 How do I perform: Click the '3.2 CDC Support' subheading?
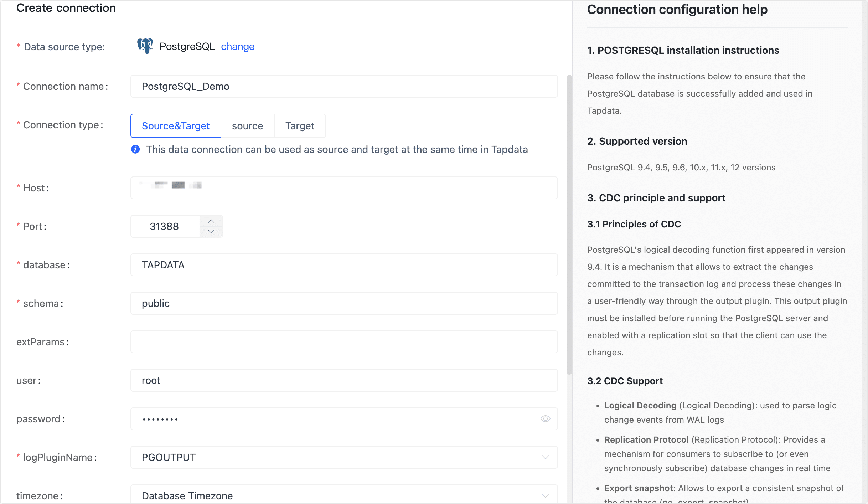(x=625, y=381)
